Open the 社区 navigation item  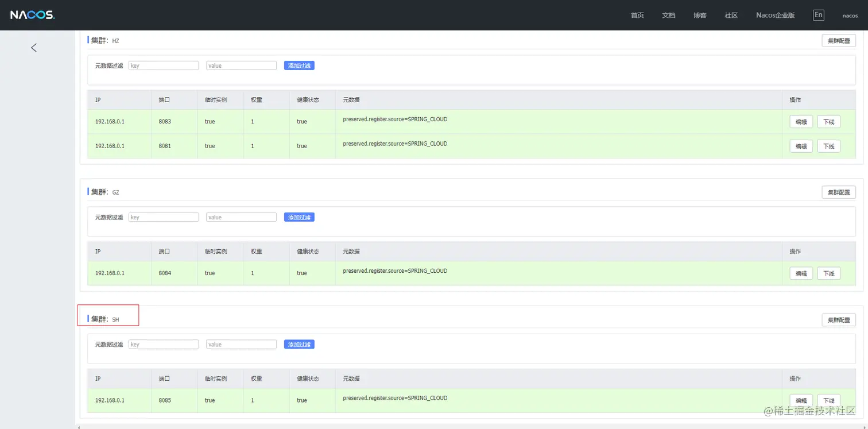[x=731, y=16]
